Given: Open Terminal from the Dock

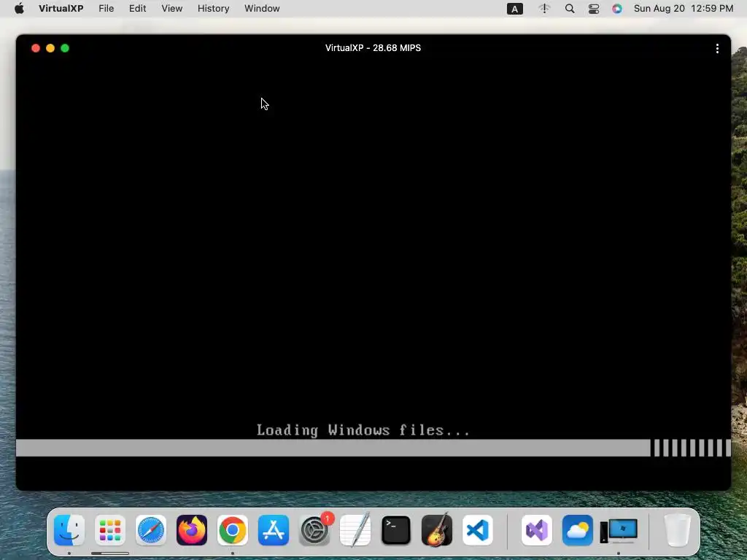Looking at the screenshot, I should tap(396, 530).
